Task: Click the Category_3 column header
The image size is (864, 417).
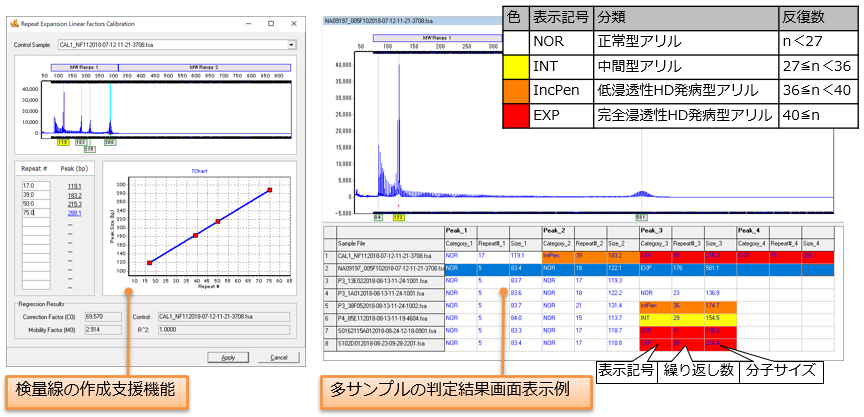Action: [x=652, y=242]
